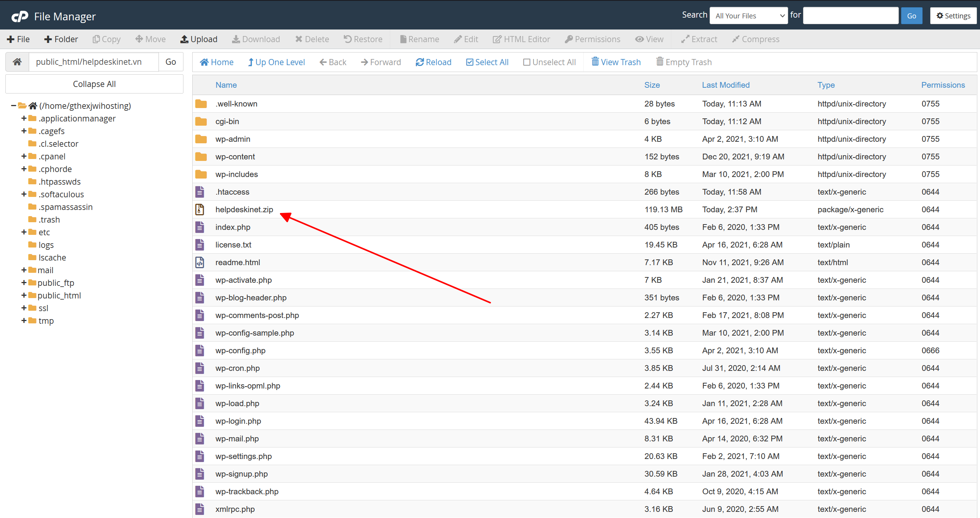Click the cPanel logo icon
The image size is (980, 518).
(20, 16)
